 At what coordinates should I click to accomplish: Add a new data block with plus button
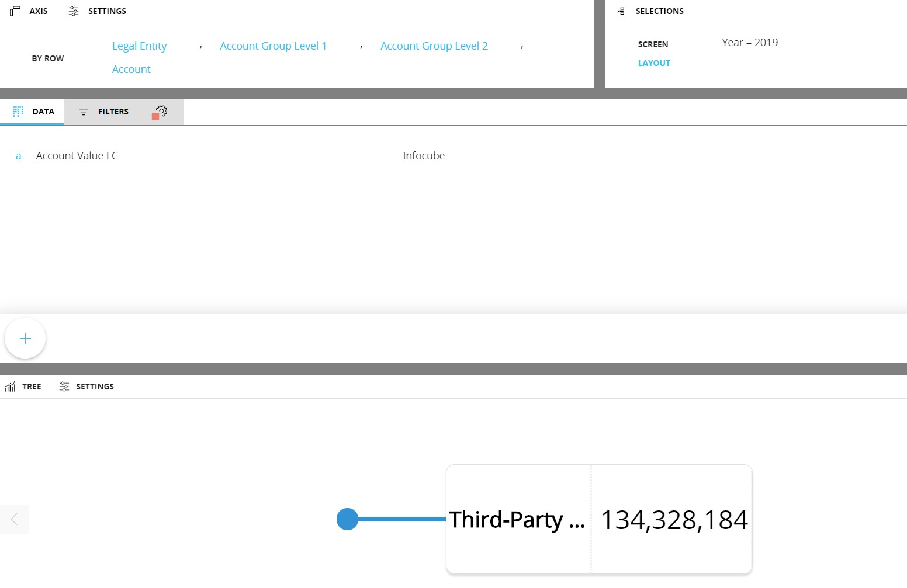[25, 338]
